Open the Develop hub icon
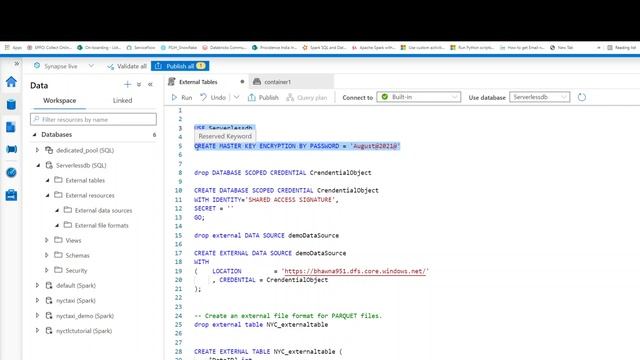This screenshot has height=360, width=640. click(11, 127)
